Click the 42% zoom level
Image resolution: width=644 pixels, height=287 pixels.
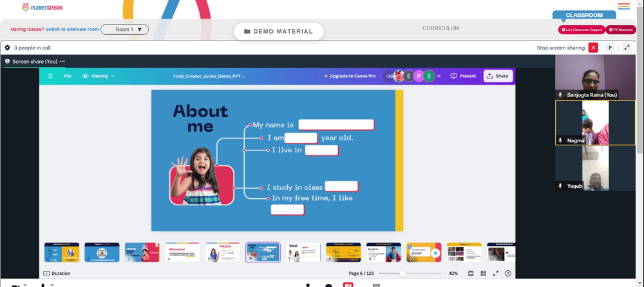click(453, 273)
